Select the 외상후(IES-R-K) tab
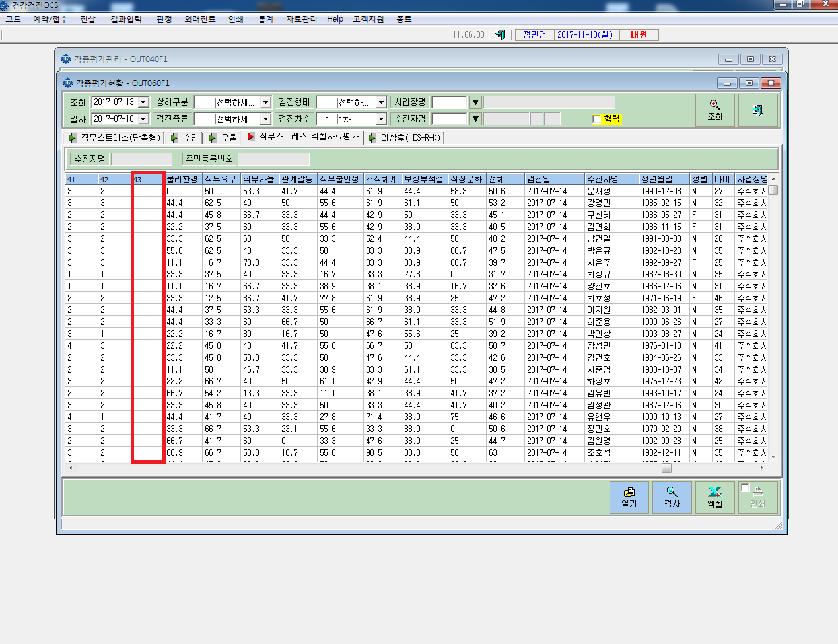The height and width of the screenshot is (644, 838). tap(405, 137)
